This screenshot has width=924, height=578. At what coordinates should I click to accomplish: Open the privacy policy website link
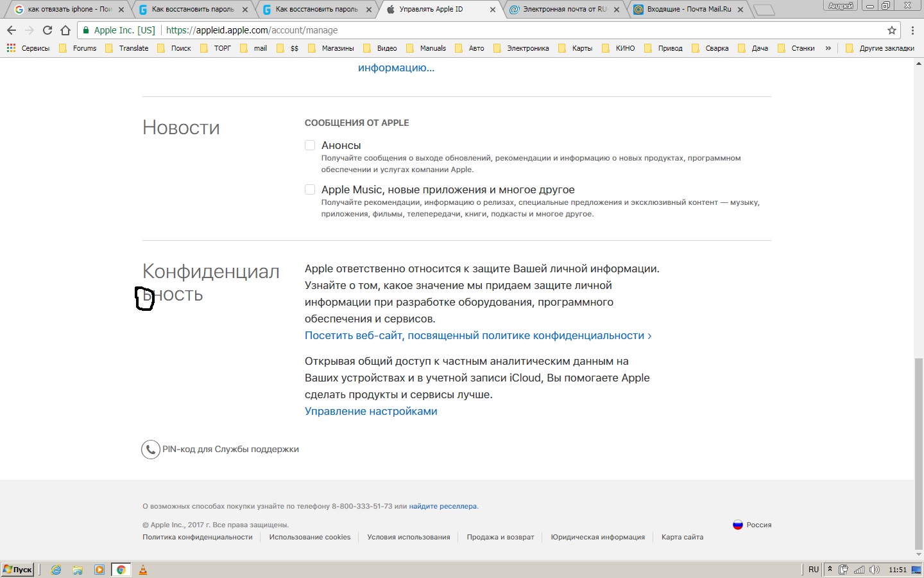pyautogui.click(x=478, y=335)
